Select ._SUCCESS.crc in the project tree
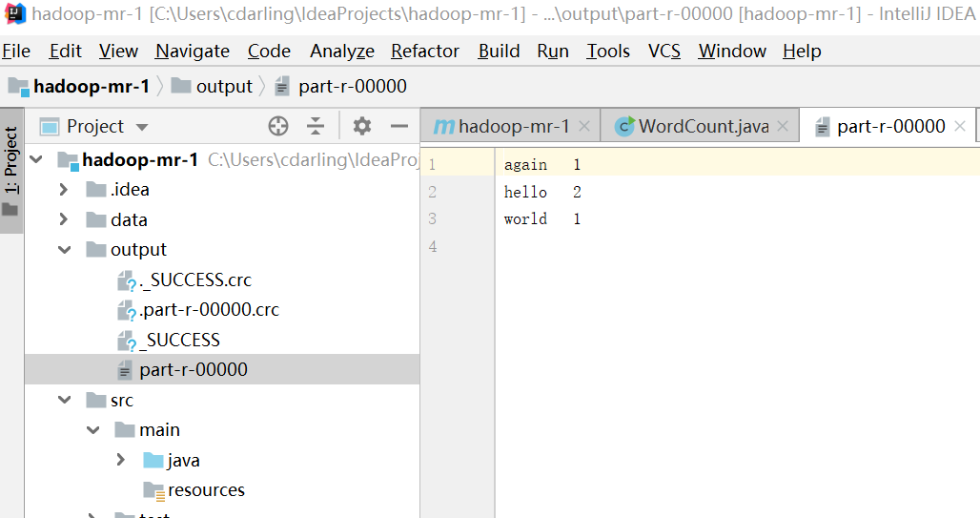 (196, 280)
